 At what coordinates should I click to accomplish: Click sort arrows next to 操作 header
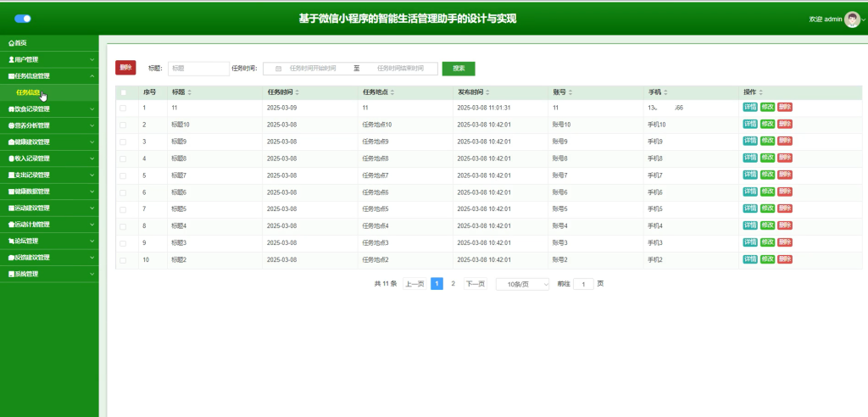[760, 92]
